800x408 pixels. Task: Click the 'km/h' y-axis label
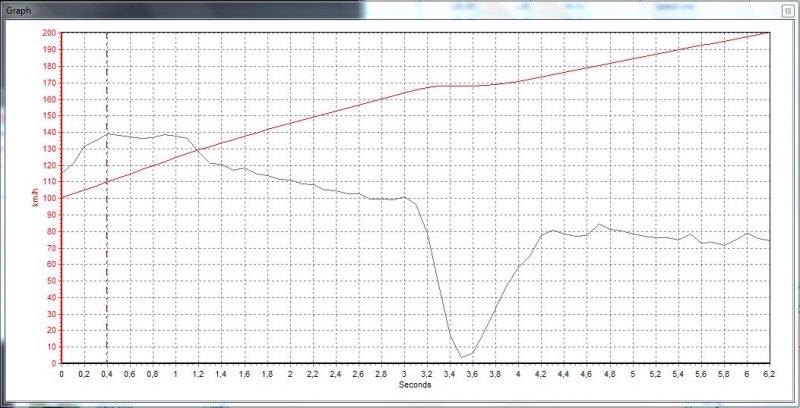(35, 198)
